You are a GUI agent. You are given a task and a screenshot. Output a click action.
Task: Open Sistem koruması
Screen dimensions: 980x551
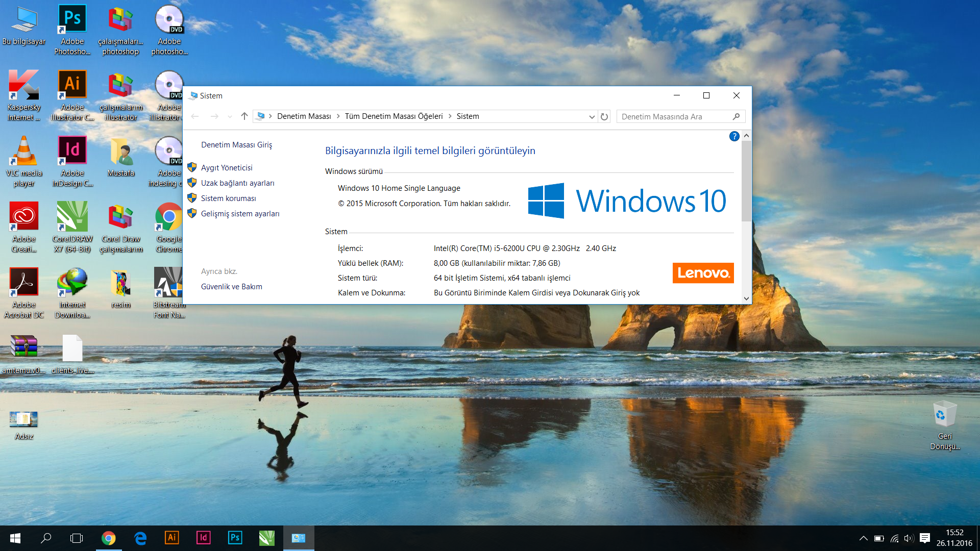(228, 198)
